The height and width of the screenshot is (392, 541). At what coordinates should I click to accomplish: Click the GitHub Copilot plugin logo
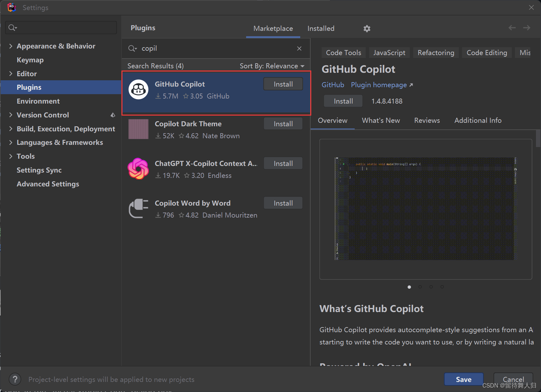tap(138, 90)
